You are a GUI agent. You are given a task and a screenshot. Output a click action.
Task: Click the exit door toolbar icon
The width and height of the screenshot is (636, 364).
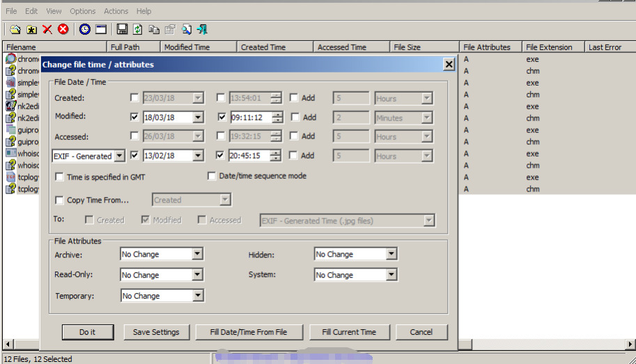[x=203, y=29]
